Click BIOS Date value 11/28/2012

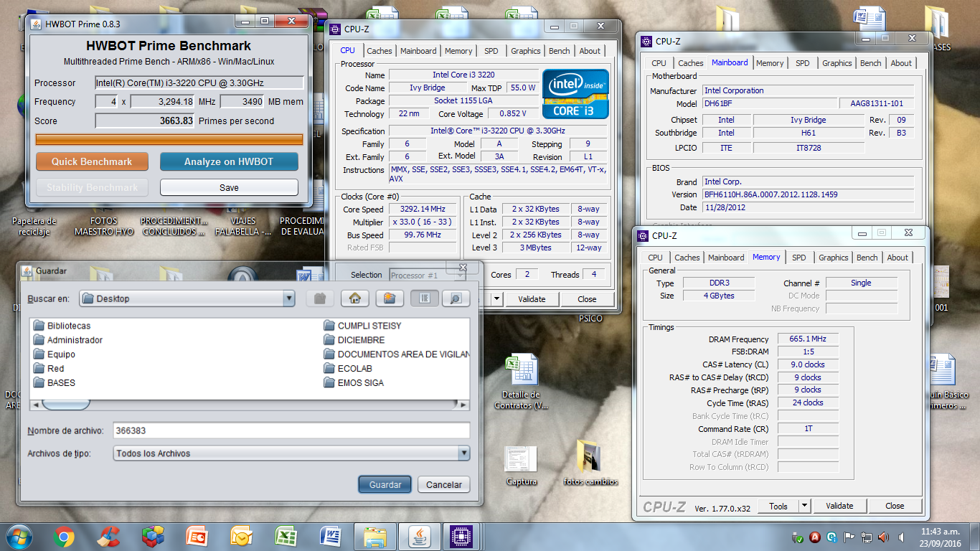click(x=808, y=207)
